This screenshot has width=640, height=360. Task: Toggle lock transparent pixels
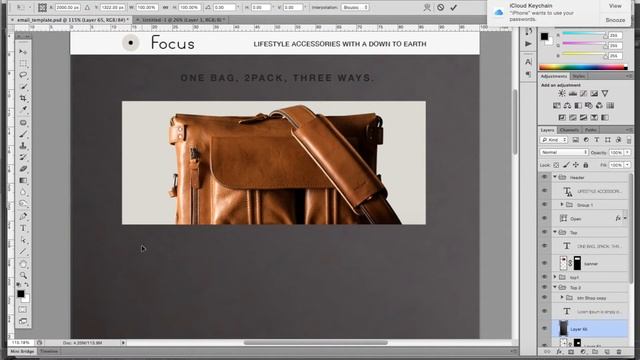[x=556, y=165]
